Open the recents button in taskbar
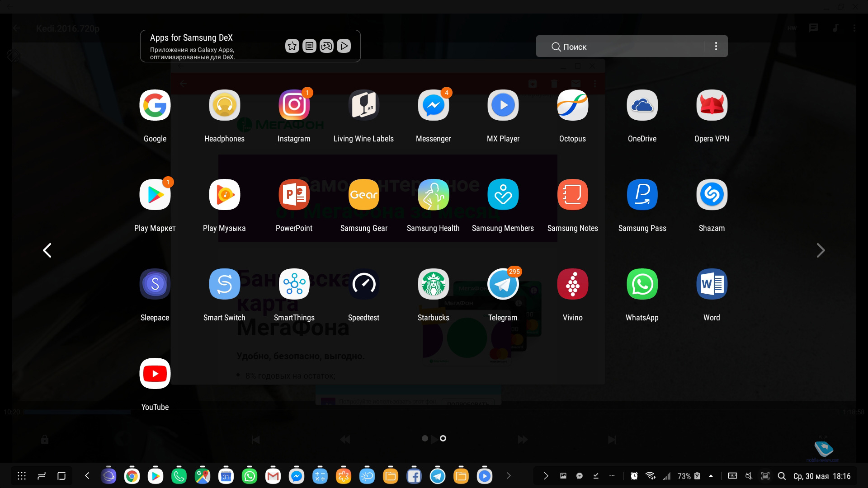Screen dimensions: 868x488 pos(42,476)
